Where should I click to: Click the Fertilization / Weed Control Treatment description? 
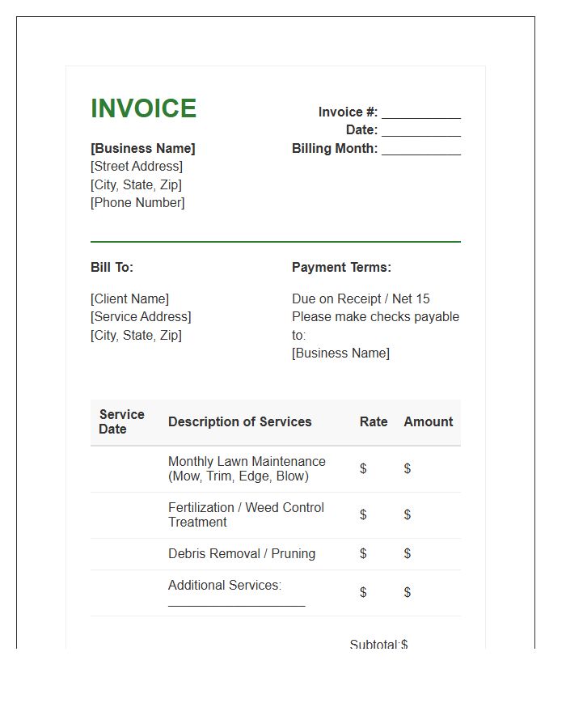[x=246, y=514]
